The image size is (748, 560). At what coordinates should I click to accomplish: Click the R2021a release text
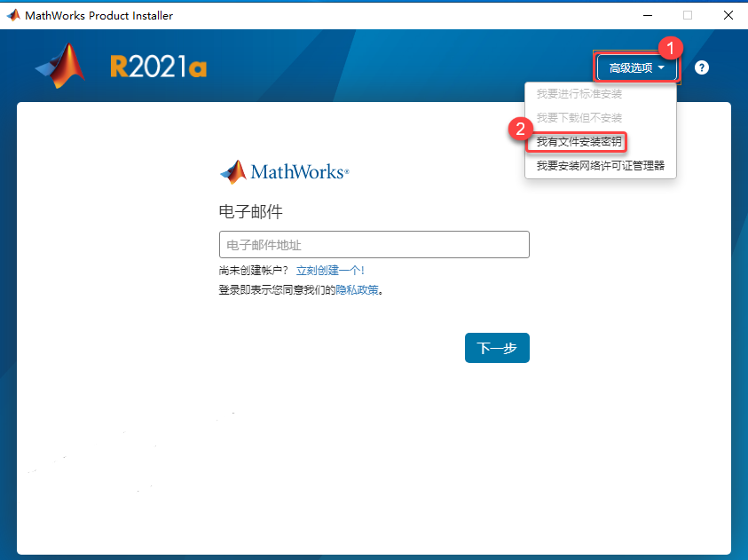[x=158, y=67]
